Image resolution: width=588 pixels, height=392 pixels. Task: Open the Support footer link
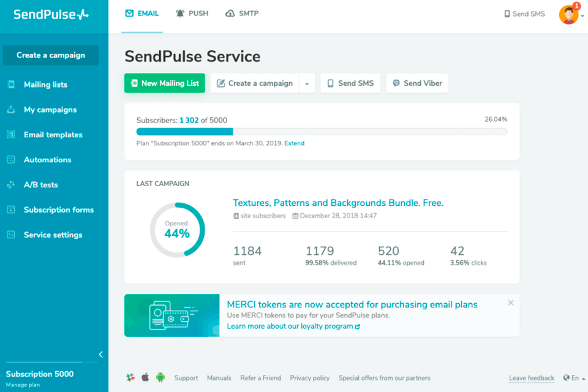[186, 378]
